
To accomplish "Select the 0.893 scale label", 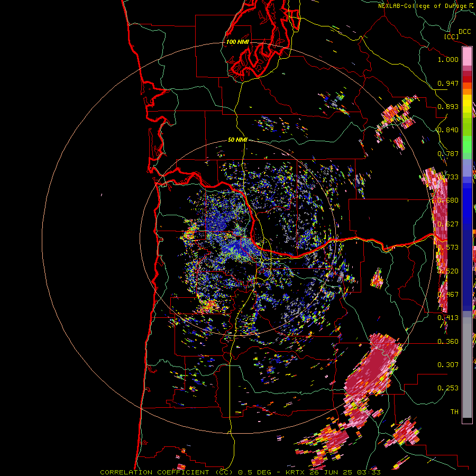I will [x=448, y=106].
